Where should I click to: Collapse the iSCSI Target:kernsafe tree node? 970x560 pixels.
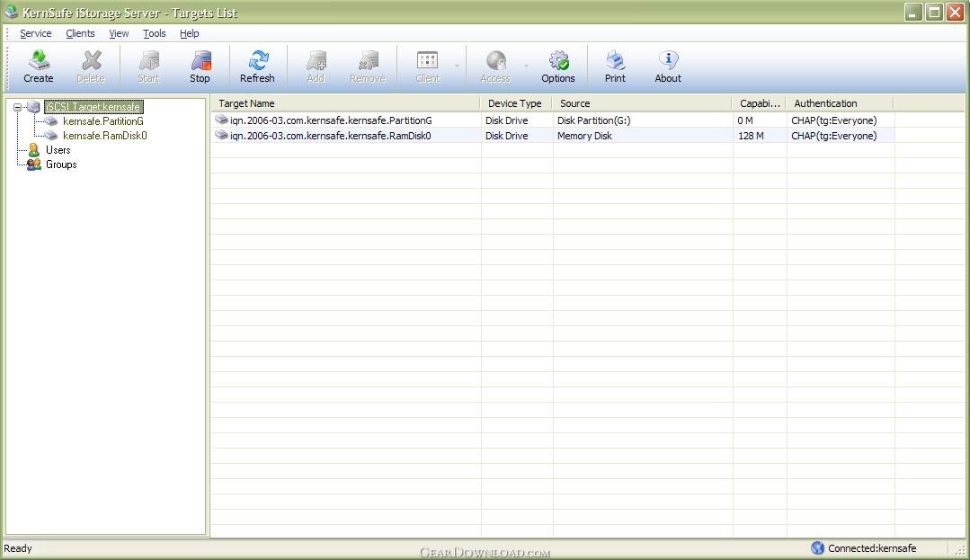coord(17,107)
